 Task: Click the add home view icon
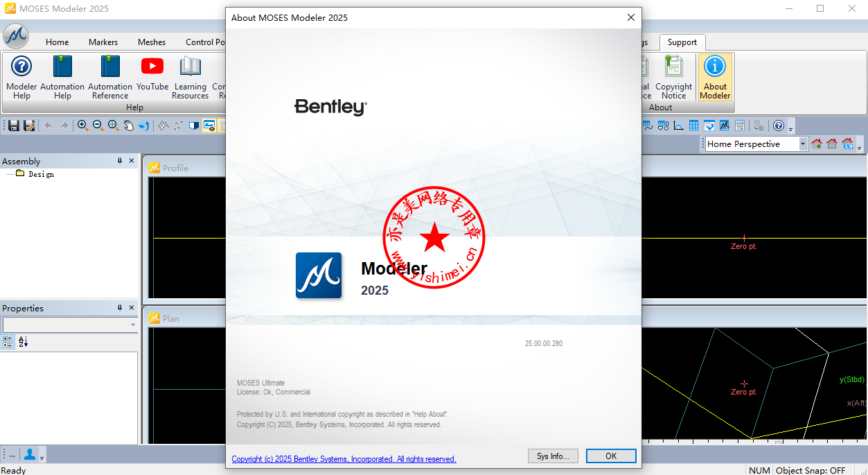tap(817, 144)
